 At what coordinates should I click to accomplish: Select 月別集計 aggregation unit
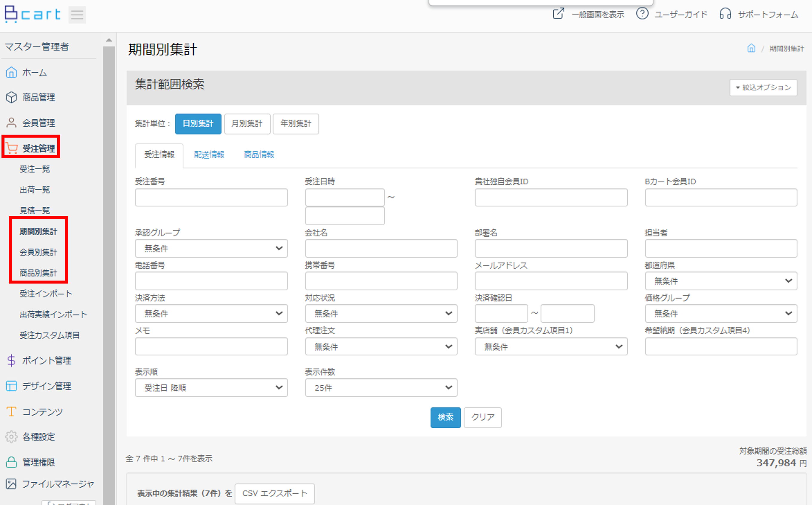click(x=247, y=124)
